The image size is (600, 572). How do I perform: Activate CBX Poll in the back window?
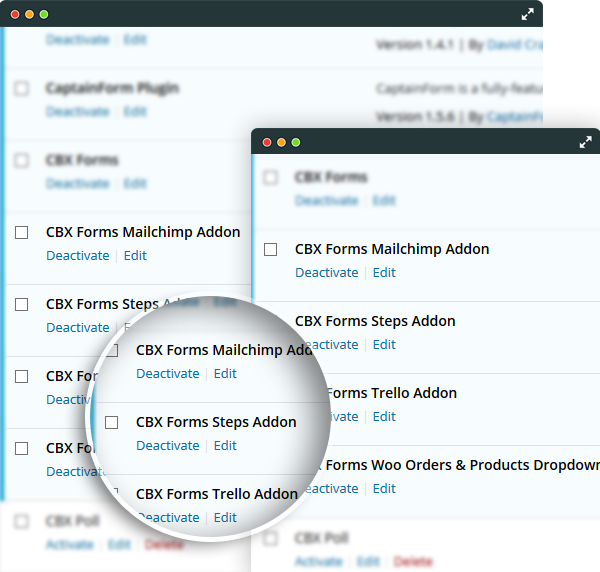(x=70, y=544)
